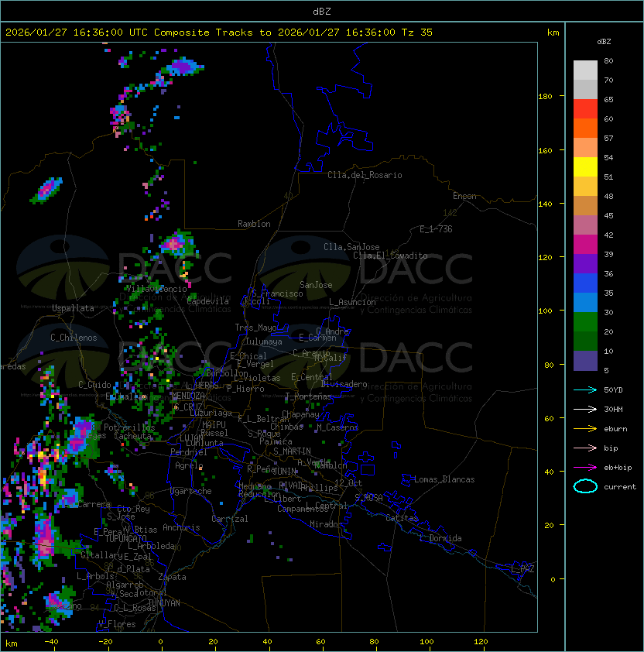Pick the dark purple 10 dBZ swatch

click(x=585, y=361)
